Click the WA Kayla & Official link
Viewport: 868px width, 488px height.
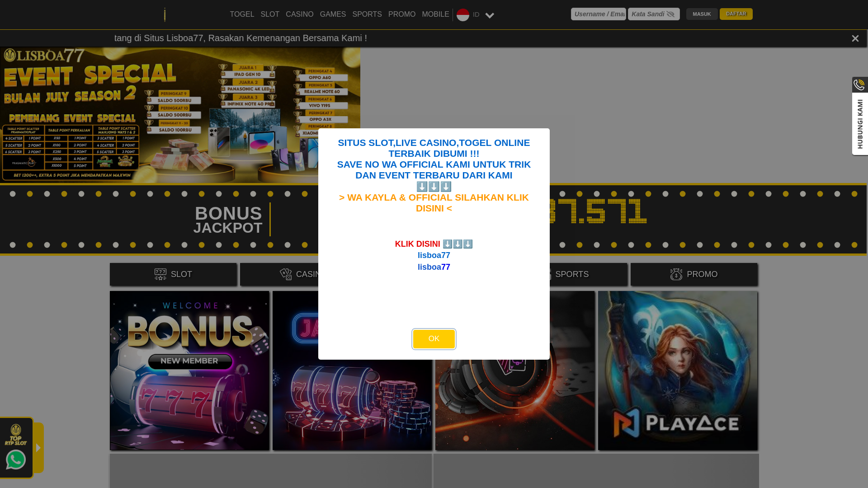click(x=434, y=203)
